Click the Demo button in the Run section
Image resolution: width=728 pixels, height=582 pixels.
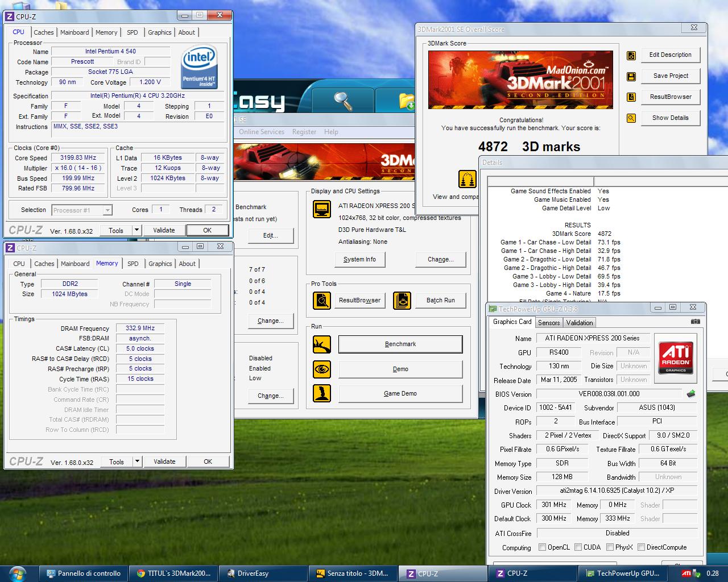[x=400, y=369]
